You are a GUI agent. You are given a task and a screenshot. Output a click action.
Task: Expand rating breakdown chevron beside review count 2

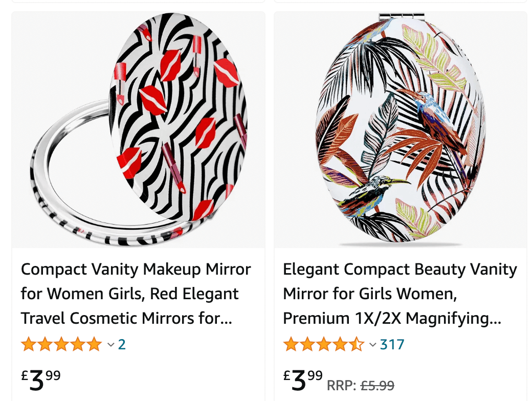[x=110, y=345]
